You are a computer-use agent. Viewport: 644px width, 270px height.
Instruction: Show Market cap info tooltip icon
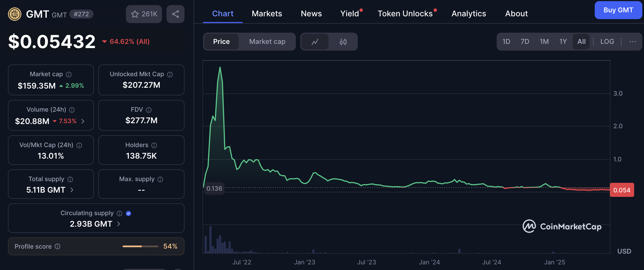(69, 75)
